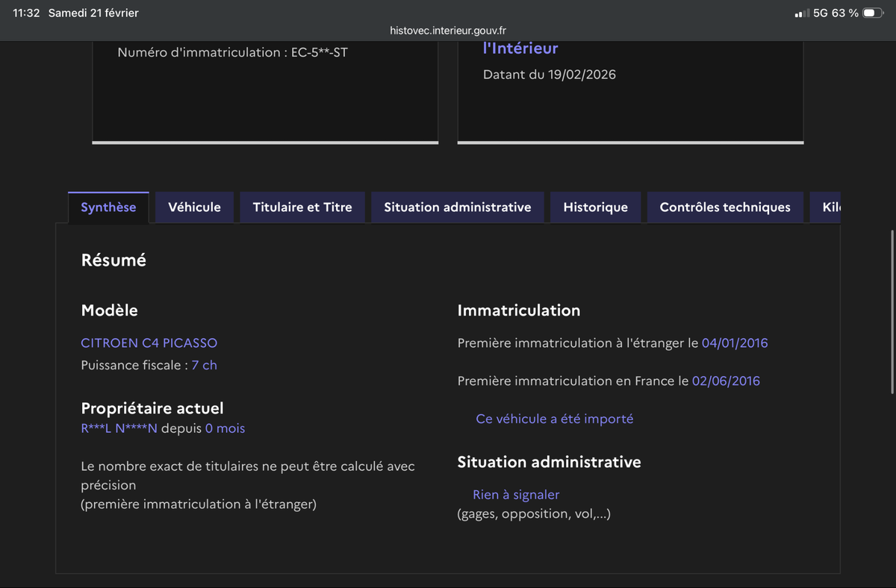The height and width of the screenshot is (588, 896).
Task: Click the cellular signal strength bars
Action: [x=803, y=12]
